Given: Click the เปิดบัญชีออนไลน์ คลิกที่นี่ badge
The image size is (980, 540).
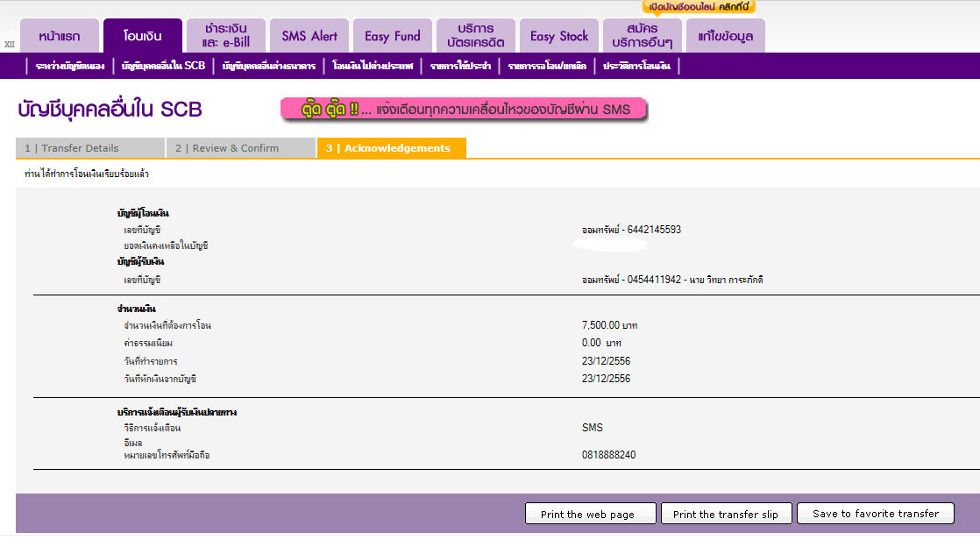Looking at the screenshot, I should pos(699,7).
